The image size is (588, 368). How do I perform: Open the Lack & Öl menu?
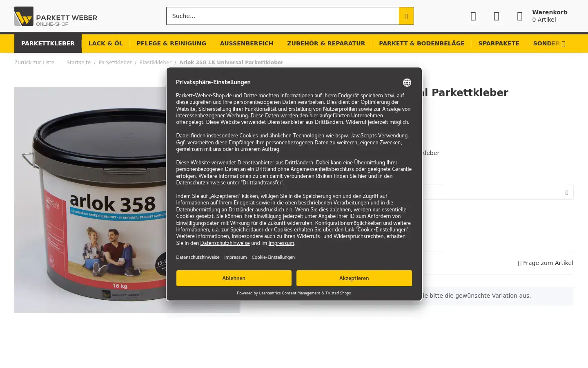click(106, 43)
